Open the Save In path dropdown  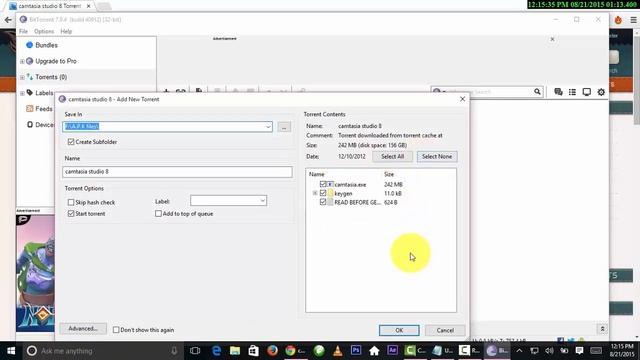coord(268,127)
